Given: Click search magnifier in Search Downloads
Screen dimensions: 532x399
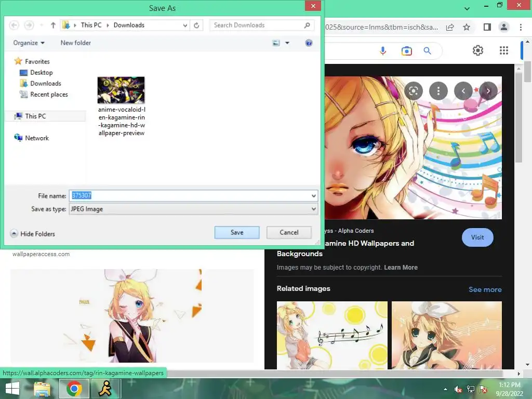Looking at the screenshot, I should pos(307,25).
